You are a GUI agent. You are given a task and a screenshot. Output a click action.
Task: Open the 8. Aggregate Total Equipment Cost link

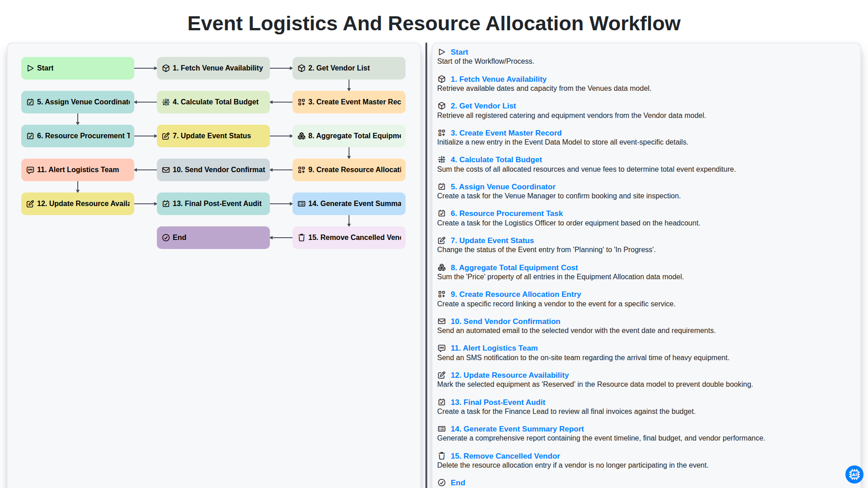point(514,267)
